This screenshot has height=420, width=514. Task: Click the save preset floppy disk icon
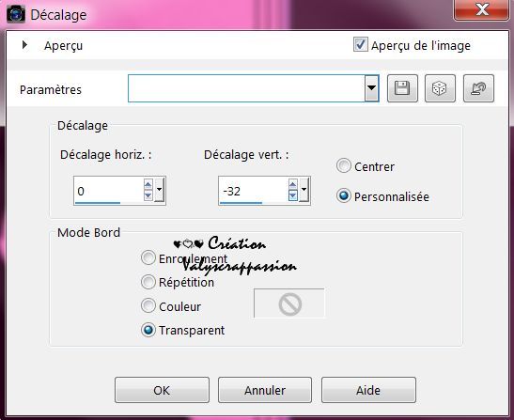[402, 88]
